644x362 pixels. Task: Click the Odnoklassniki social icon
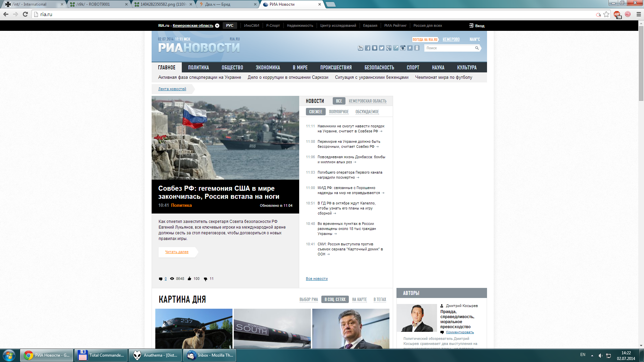(x=417, y=48)
